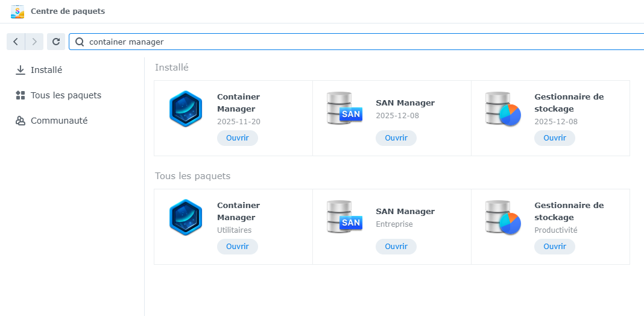Click the Centre de paquets app icon
644x316 pixels.
17,11
